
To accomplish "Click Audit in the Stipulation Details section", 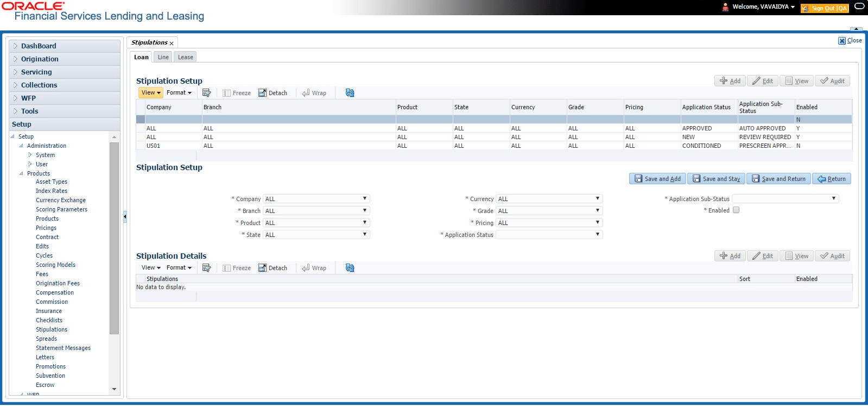I will (x=832, y=256).
